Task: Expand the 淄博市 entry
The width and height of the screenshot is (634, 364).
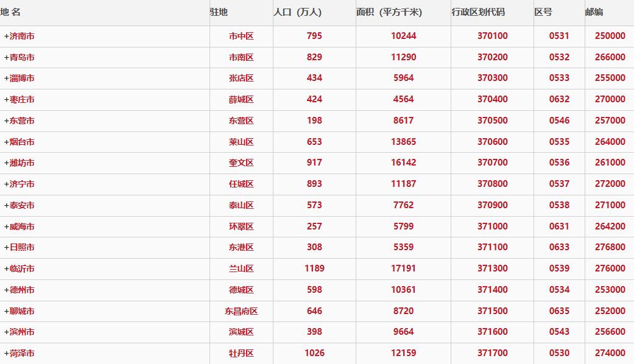Action: [x=19, y=79]
